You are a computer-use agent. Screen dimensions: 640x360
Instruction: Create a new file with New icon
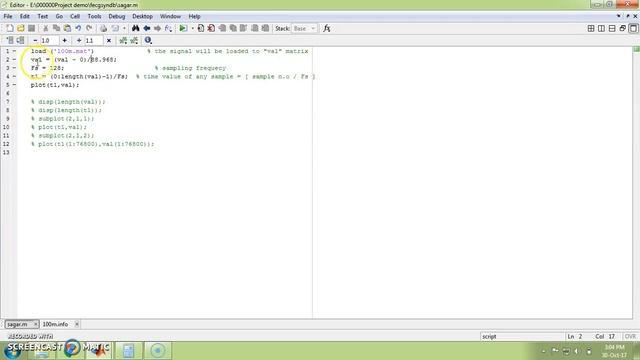point(10,28)
